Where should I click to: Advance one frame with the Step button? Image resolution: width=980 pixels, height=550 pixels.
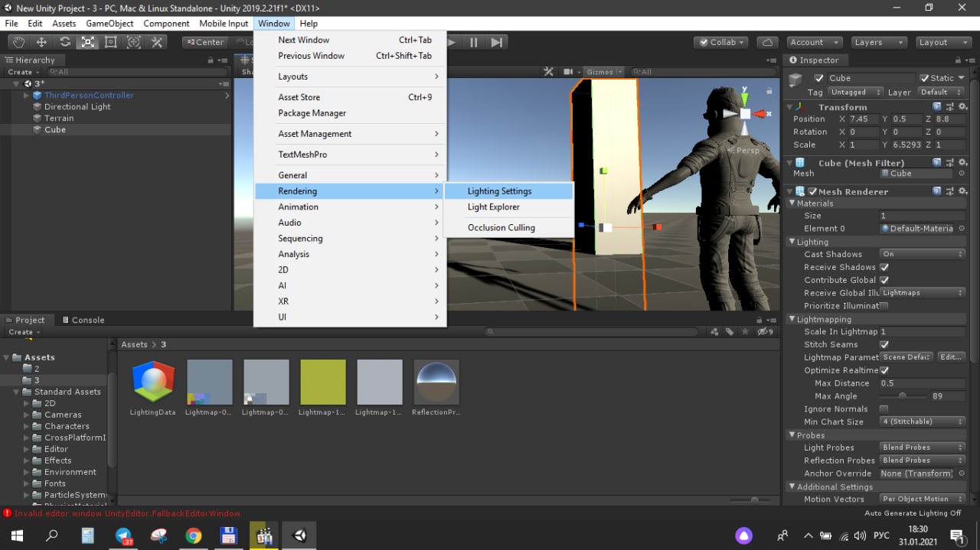coord(497,42)
